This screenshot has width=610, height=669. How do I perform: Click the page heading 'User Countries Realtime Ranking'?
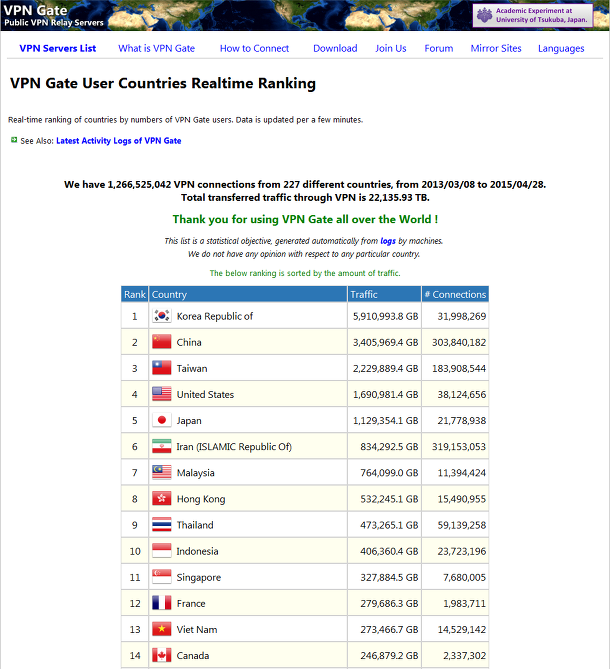(x=199, y=83)
